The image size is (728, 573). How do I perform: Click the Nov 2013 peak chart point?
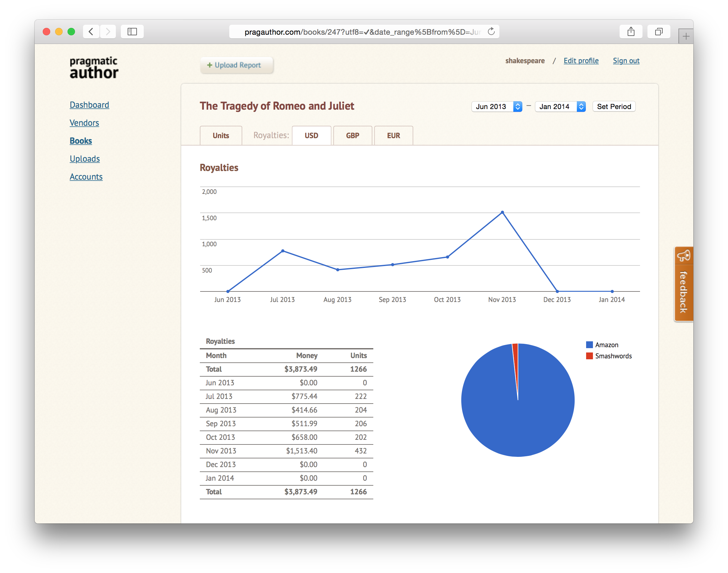(502, 212)
